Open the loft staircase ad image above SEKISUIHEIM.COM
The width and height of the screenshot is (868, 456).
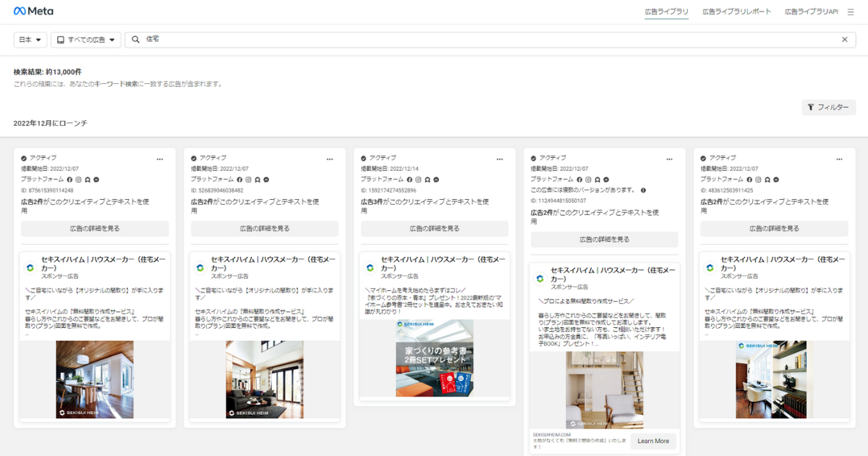click(x=605, y=390)
